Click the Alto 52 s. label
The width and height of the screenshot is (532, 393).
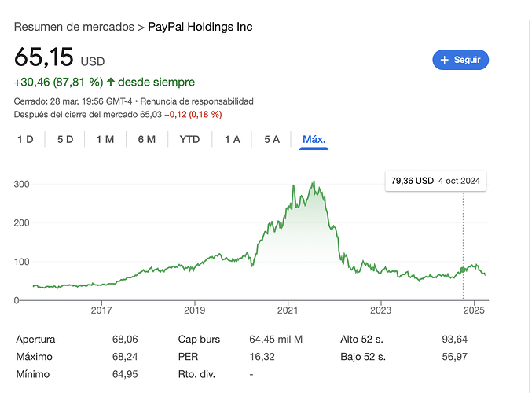tap(361, 340)
